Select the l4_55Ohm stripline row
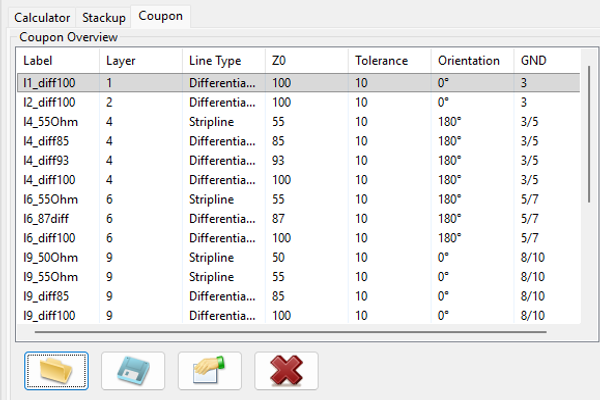600x400 pixels. 60,121
